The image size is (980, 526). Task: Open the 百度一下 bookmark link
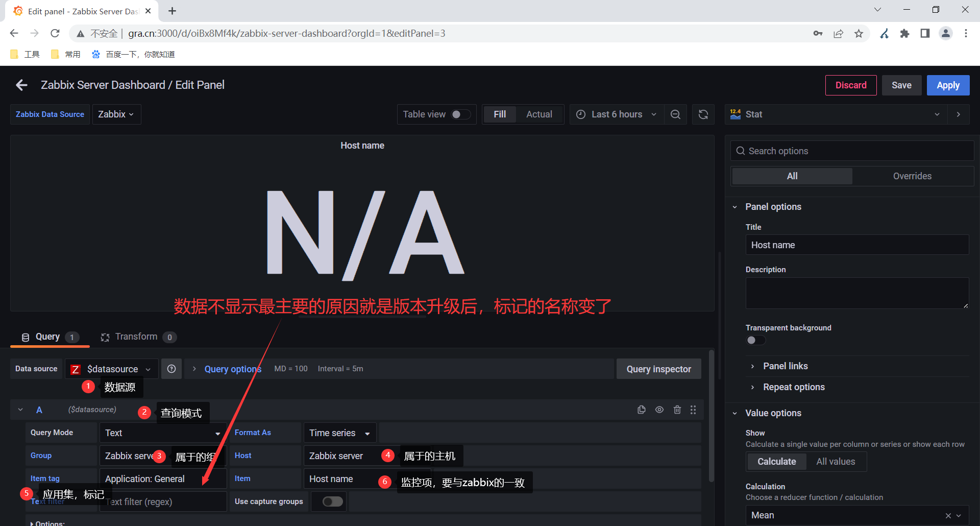133,54
